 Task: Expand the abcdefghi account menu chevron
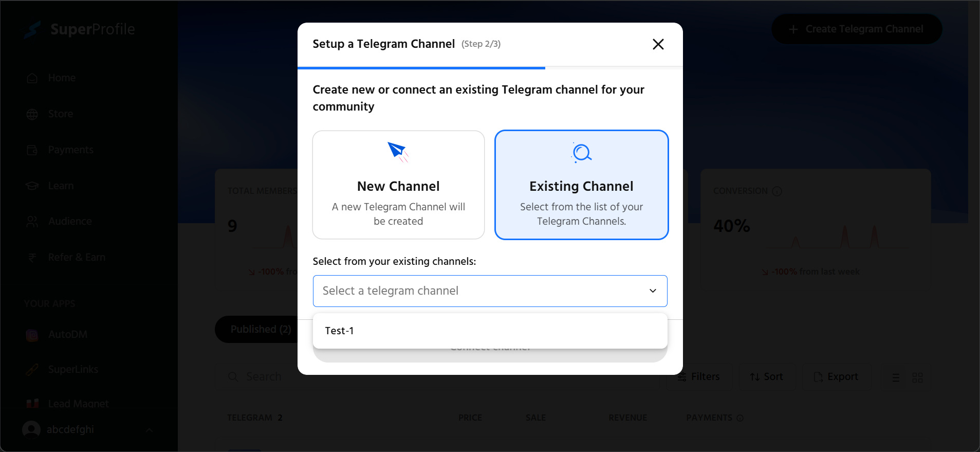point(149,430)
